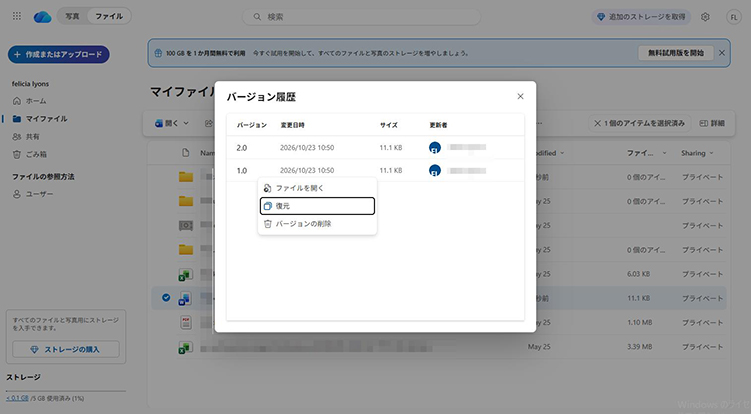Image resolution: width=751 pixels, height=414 pixels.
Task: Click 追加のストレージを取得 button
Action: pos(641,17)
